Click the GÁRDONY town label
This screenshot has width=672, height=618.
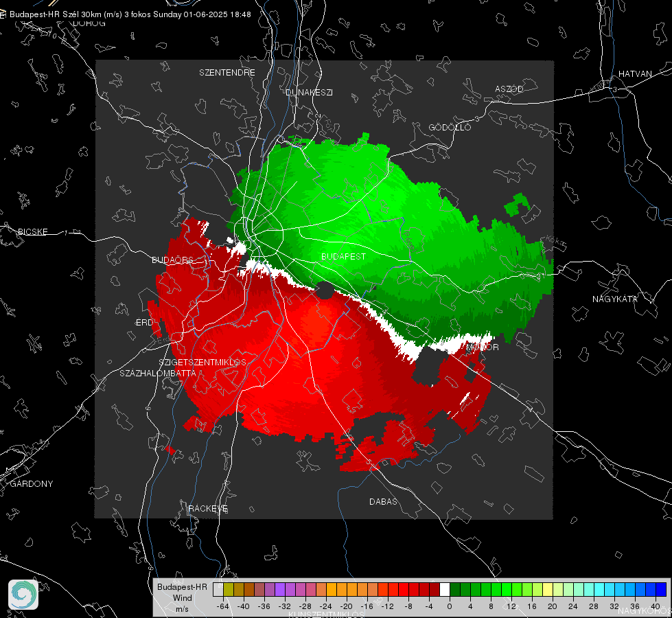pyautogui.click(x=32, y=484)
